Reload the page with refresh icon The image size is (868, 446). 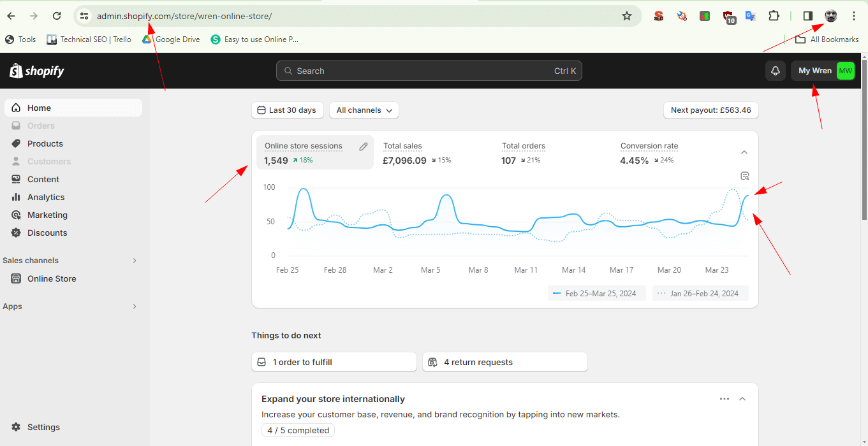pos(57,16)
